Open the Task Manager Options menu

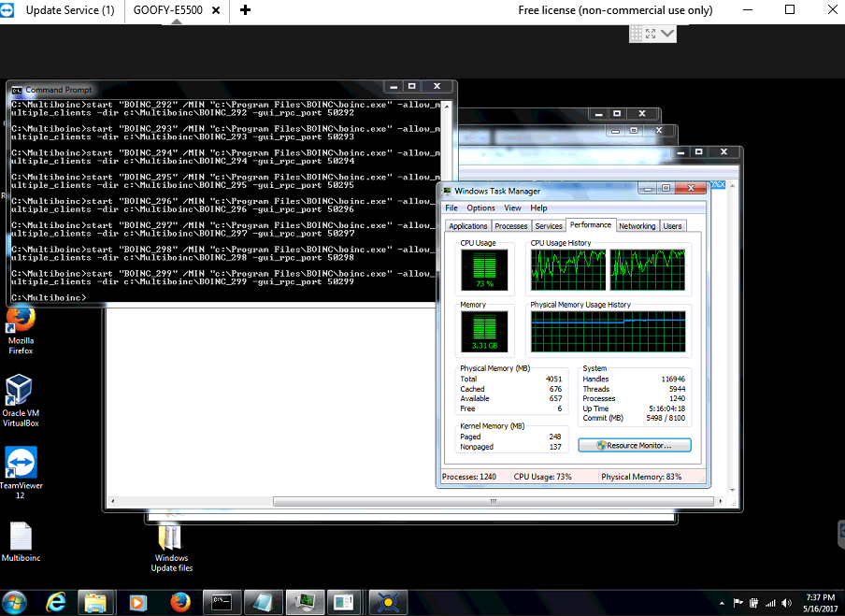[x=480, y=208]
